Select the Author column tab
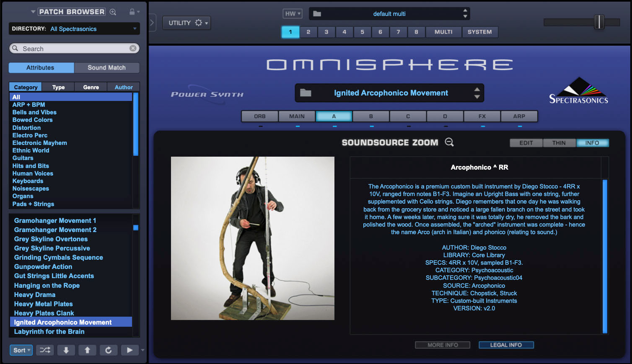This screenshot has width=632, height=364. click(124, 87)
